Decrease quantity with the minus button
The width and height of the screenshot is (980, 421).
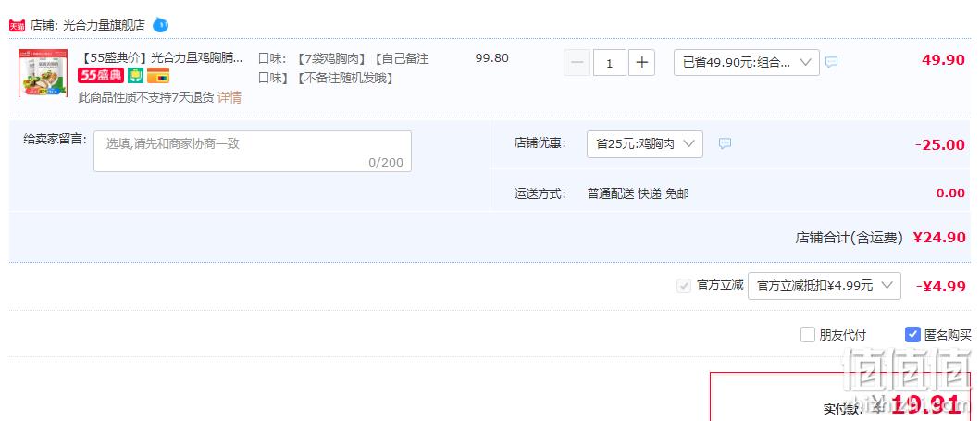(x=577, y=63)
